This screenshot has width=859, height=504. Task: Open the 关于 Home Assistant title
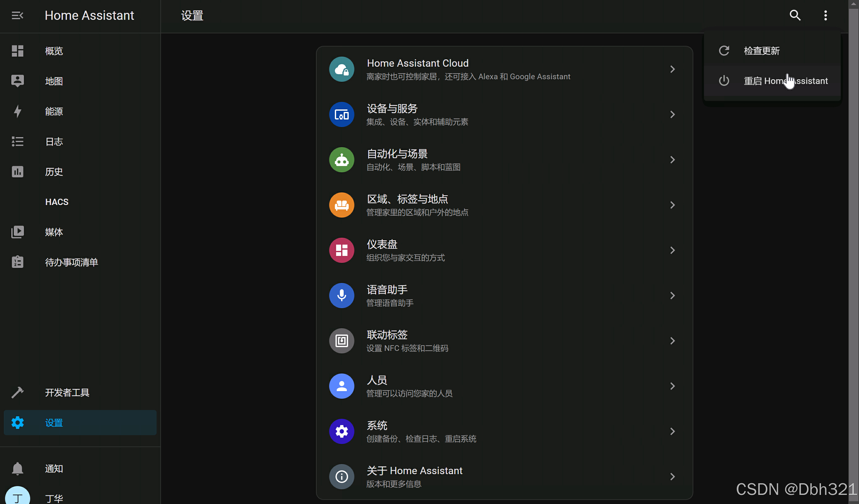click(x=414, y=471)
